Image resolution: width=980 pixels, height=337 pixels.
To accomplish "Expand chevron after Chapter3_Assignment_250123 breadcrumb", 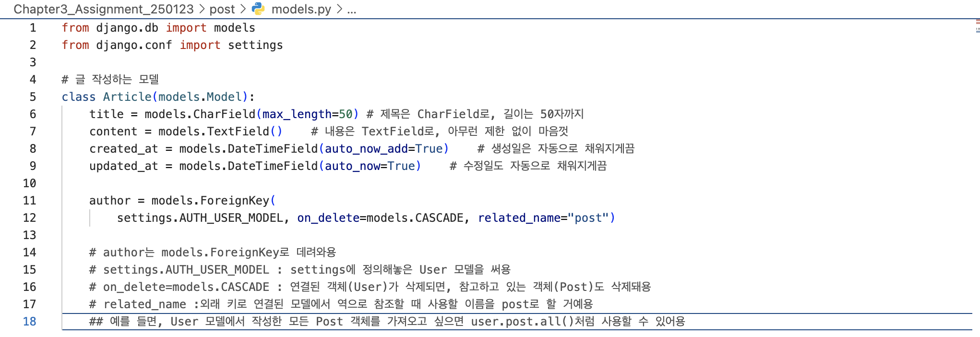I will tap(202, 9).
